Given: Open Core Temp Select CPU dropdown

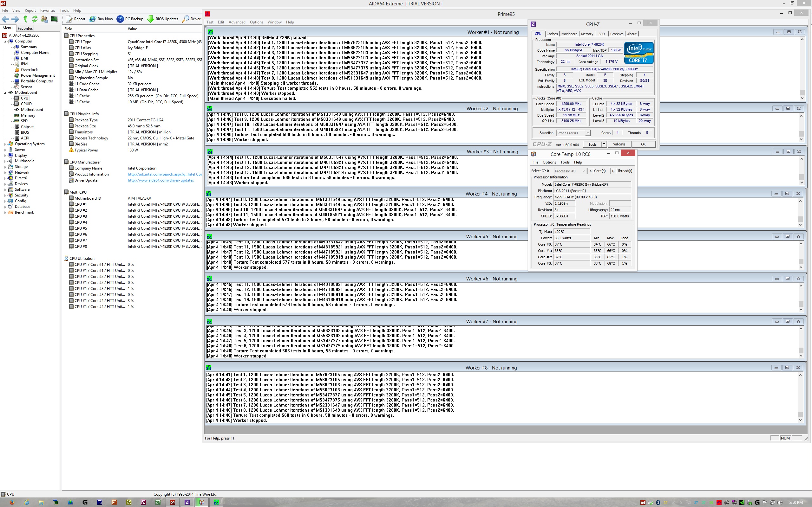Looking at the screenshot, I should tap(584, 171).
